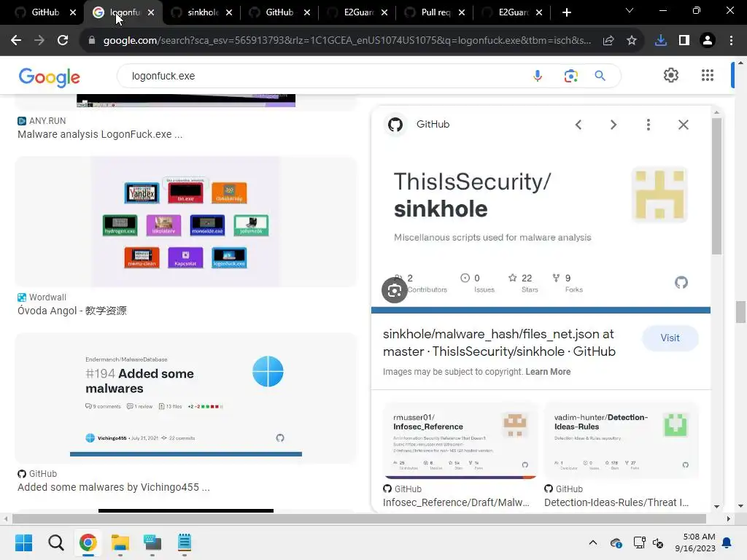Image resolution: width=747 pixels, height=560 pixels.
Task: Open Infosec_Reference/Draft/Malw... related link
Action: (x=456, y=502)
